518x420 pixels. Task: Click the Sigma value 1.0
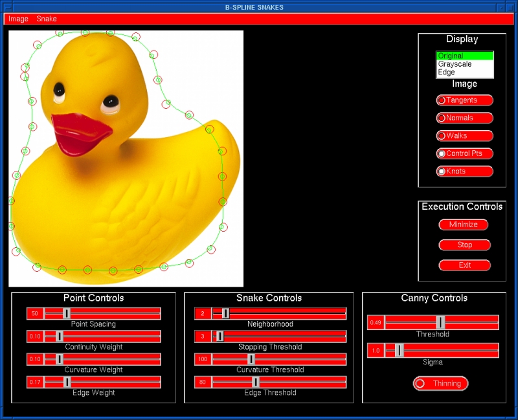click(x=376, y=350)
